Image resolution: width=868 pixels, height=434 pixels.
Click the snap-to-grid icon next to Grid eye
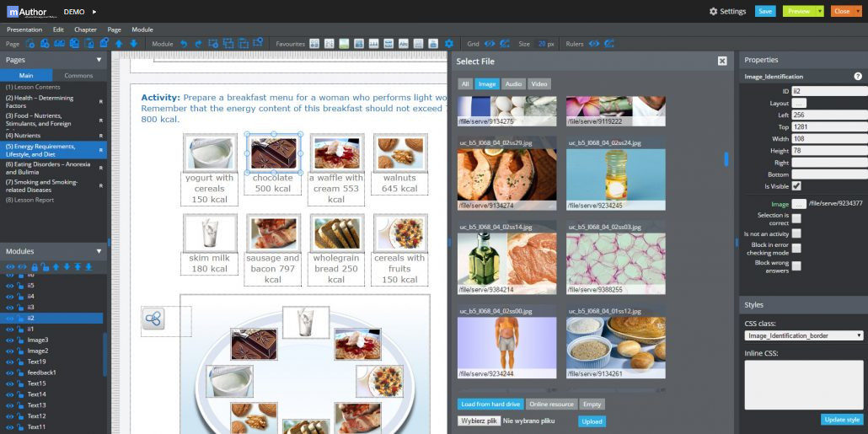pos(504,44)
